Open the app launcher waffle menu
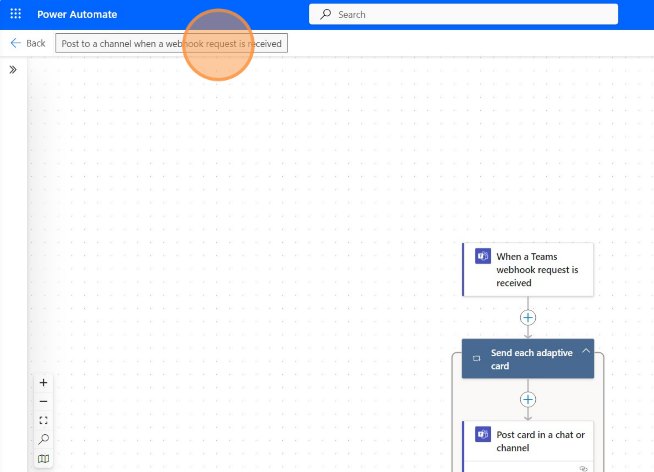Screen dimensions: 654x472 coord(15,14)
